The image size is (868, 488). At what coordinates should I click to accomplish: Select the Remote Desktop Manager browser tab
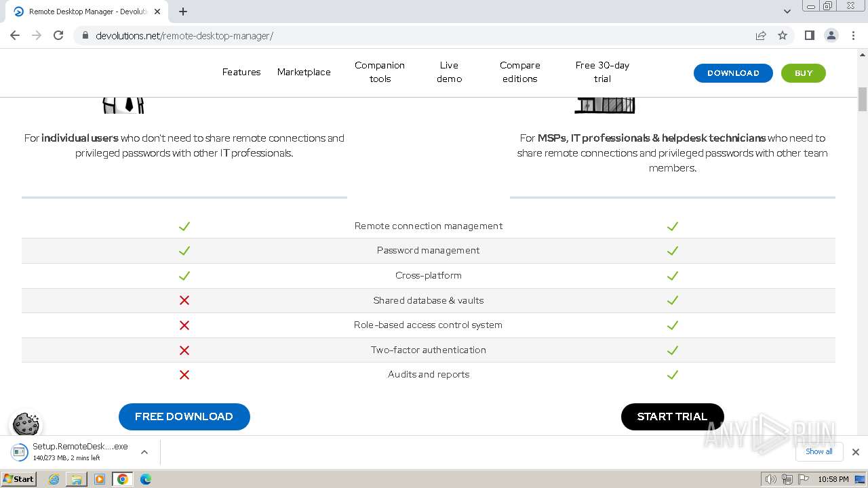(x=87, y=12)
